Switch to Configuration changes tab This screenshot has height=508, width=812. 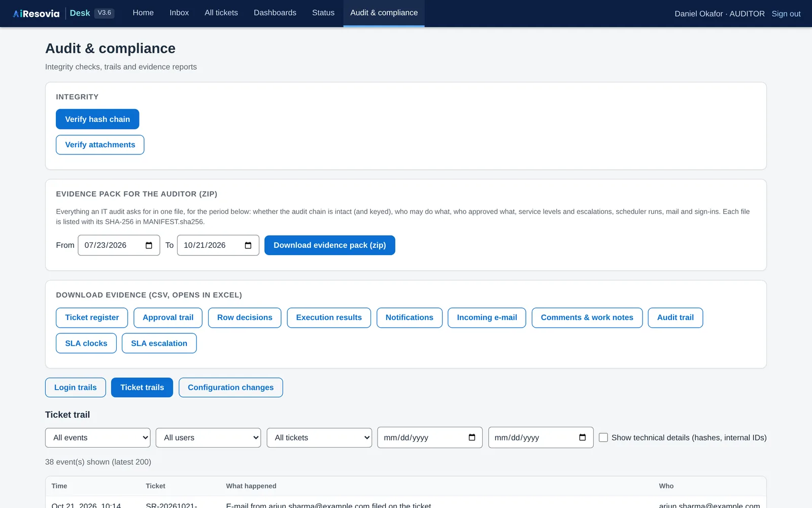point(231,388)
